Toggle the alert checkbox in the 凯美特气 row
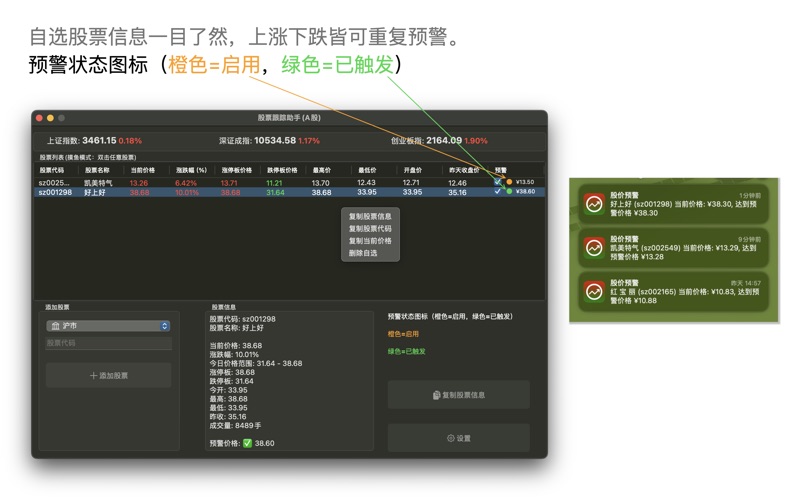Image resolution: width=800 pixels, height=500 pixels. pyautogui.click(x=497, y=182)
